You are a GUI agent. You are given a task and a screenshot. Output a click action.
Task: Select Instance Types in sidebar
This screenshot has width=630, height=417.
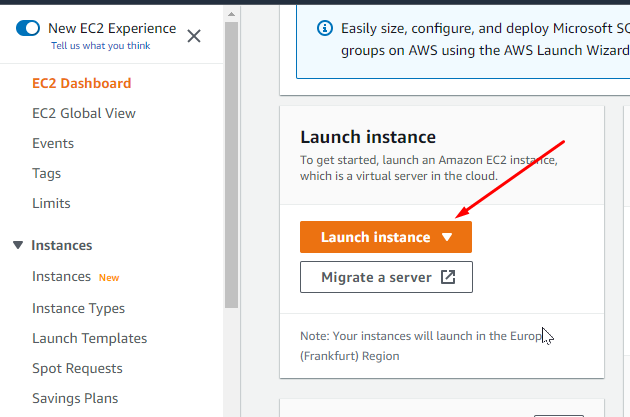(78, 308)
